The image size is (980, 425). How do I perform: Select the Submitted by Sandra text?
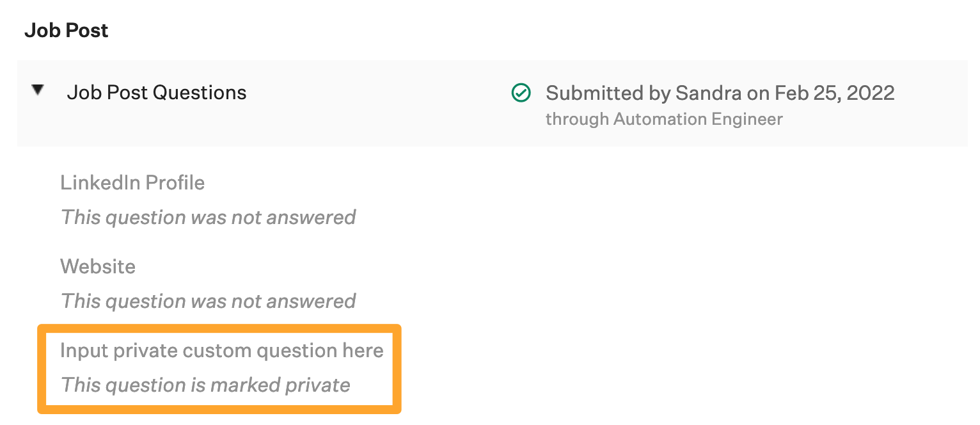coord(720,93)
